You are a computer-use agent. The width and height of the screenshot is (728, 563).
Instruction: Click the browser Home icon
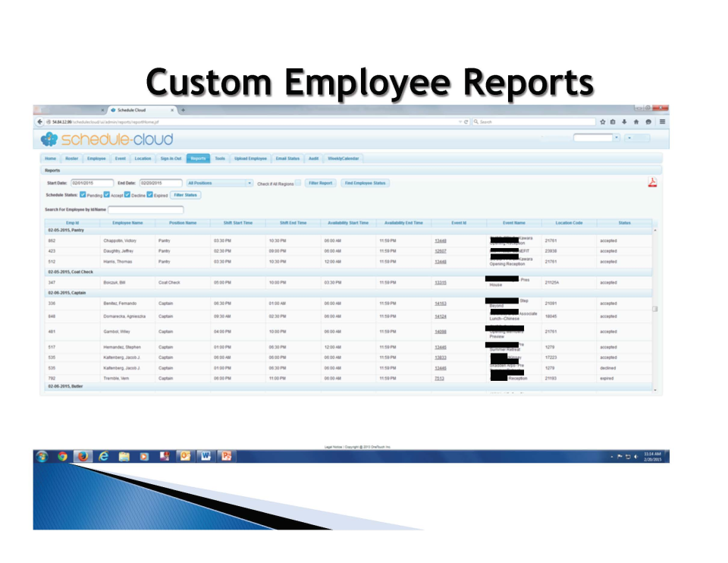[x=636, y=122]
